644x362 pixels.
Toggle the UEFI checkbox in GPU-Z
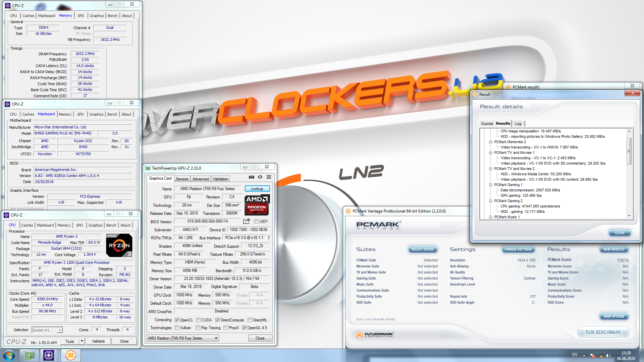256,222
